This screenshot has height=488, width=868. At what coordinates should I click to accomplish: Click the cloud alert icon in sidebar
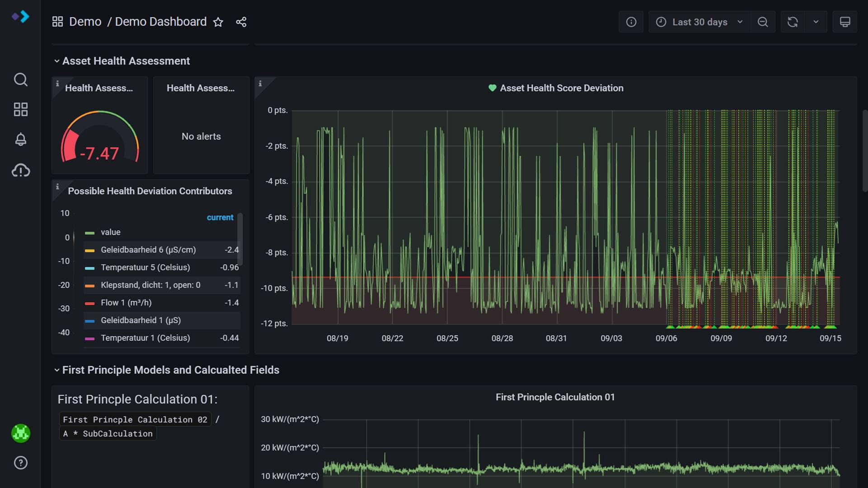[20, 170]
